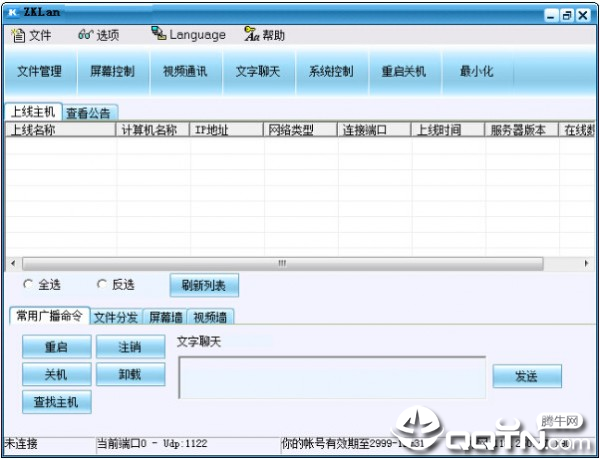The width and height of the screenshot is (600, 459).
Task: Open the 选项 menu
Action: (108, 36)
